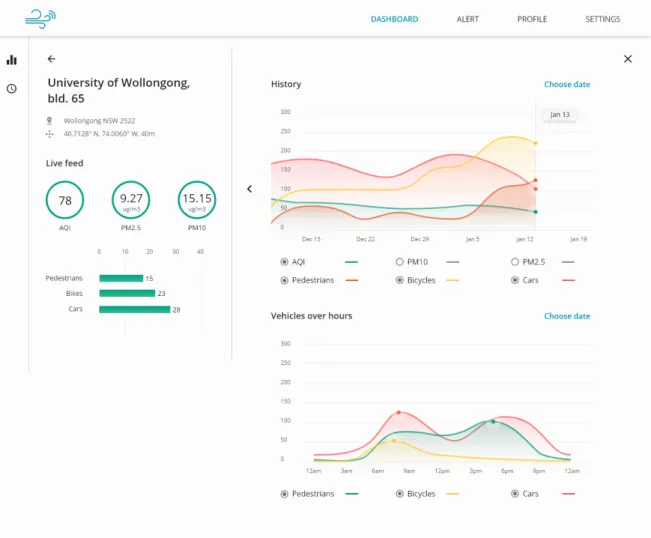Toggle Cars radio in Vehicles chart legend
This screenshot has height=538, width=651.
[x=515, y=494]
